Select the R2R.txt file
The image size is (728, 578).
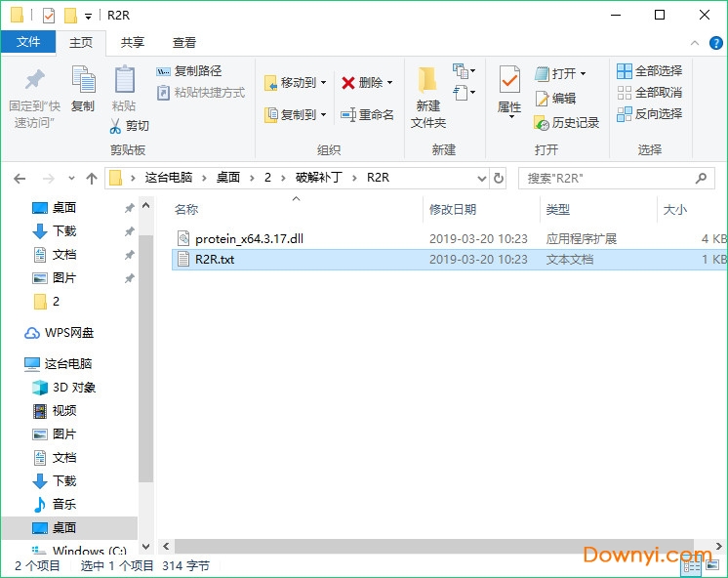(449, 260)
